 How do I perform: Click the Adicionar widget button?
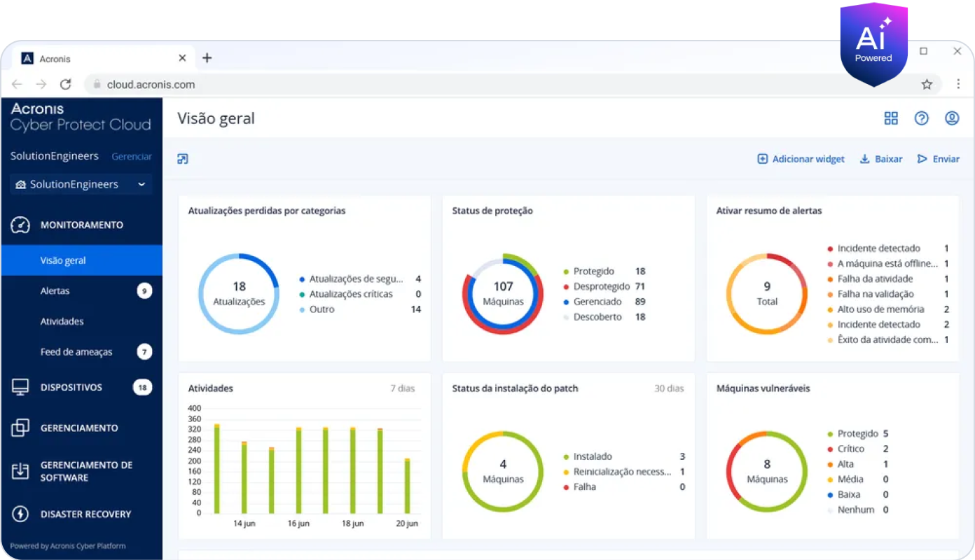[801, 159]
